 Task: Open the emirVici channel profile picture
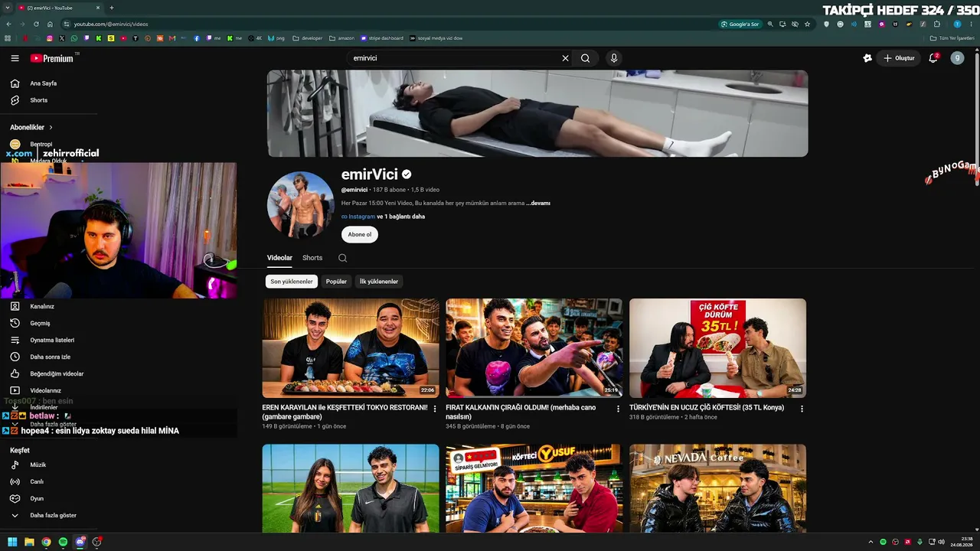(x=301, y=205)
